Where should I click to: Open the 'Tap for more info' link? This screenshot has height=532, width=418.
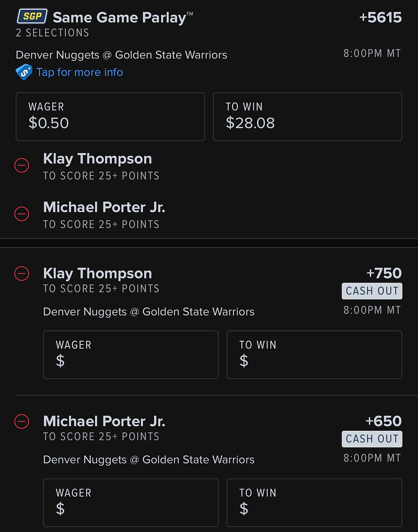tap(79, 72)
